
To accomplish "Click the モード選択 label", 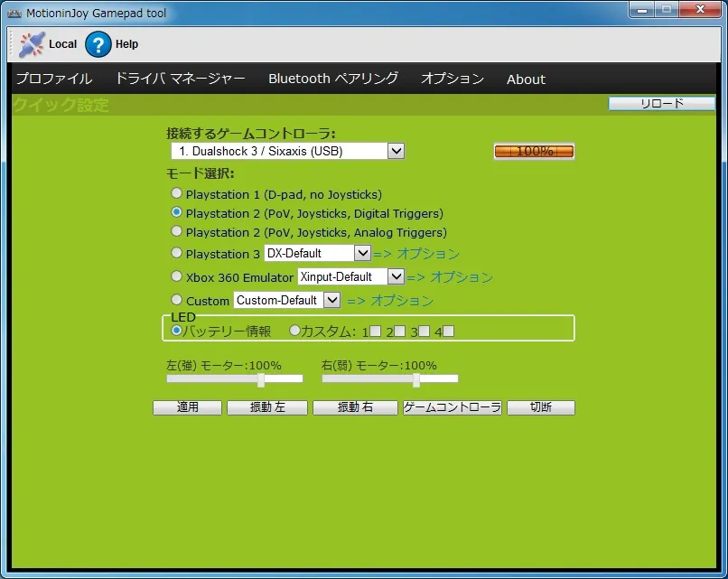I will pyautogui.click(x=201, y=173).
